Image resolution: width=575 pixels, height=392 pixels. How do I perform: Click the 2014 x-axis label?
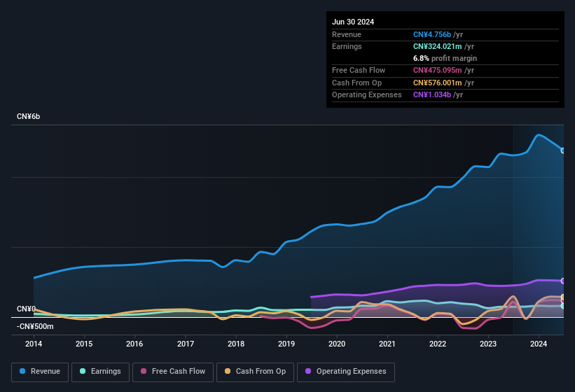coord(34,344)
